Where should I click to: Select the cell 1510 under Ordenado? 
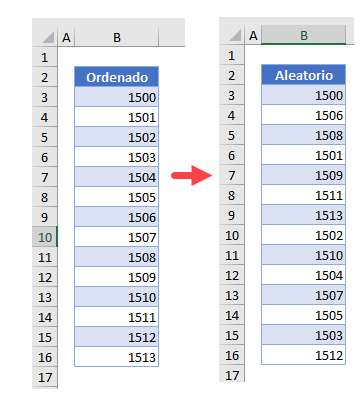coord(117,297)
